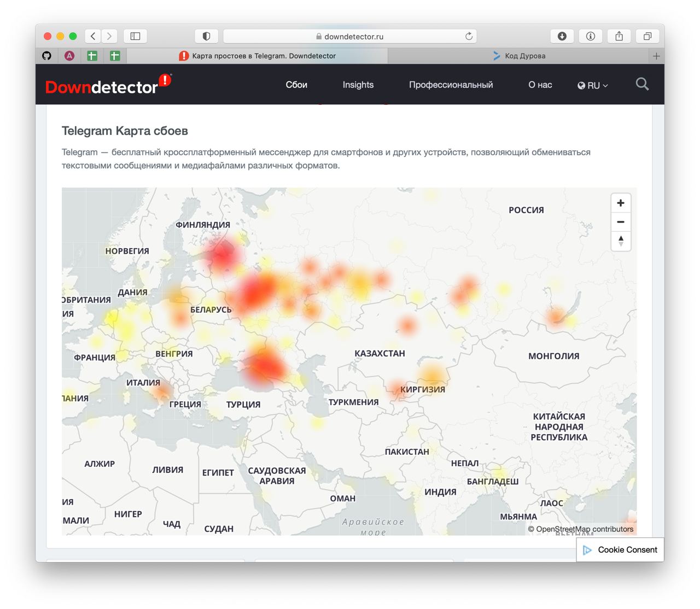This screenshot has height=609, width=700.
Task: Open the Сбои menu item
Action: click(296, 85)
